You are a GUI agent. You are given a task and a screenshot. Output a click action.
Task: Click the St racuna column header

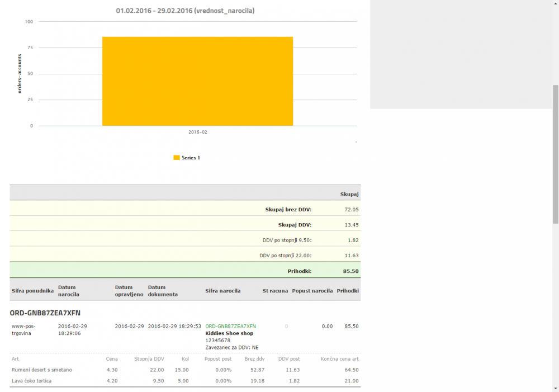tap(275, 291)
